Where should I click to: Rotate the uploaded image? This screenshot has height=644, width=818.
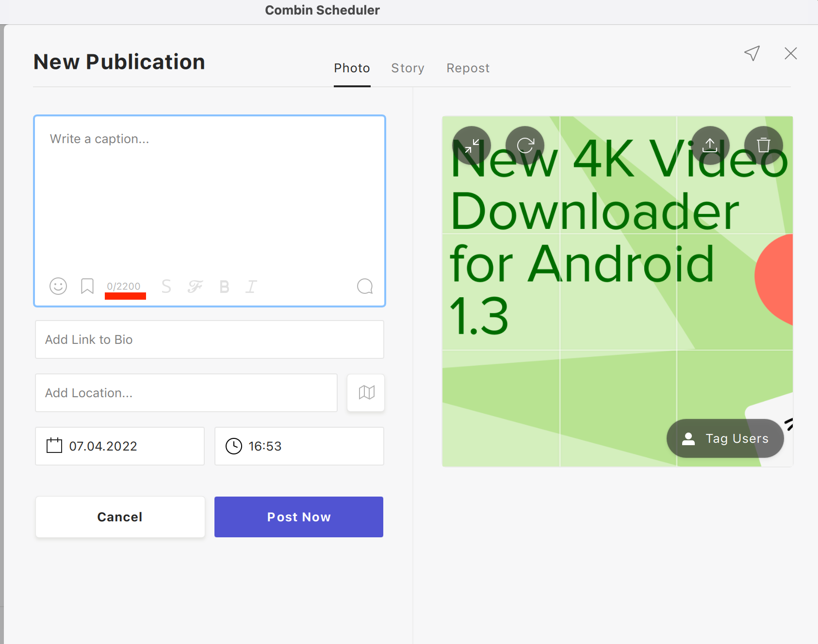click(x=525, y=145)
